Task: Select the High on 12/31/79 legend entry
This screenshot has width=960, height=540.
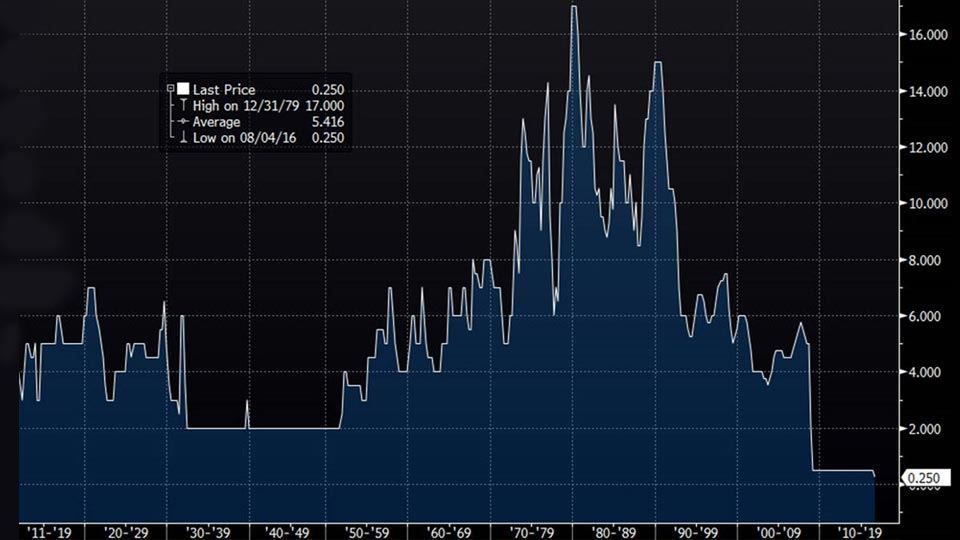Action: (x=240, y=105)
